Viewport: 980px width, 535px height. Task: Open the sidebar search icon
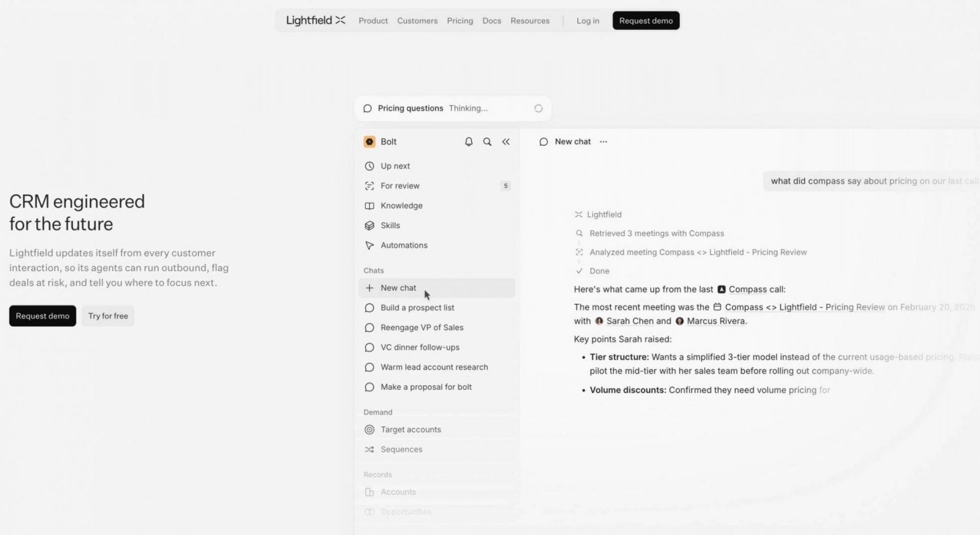click(487, 142)
